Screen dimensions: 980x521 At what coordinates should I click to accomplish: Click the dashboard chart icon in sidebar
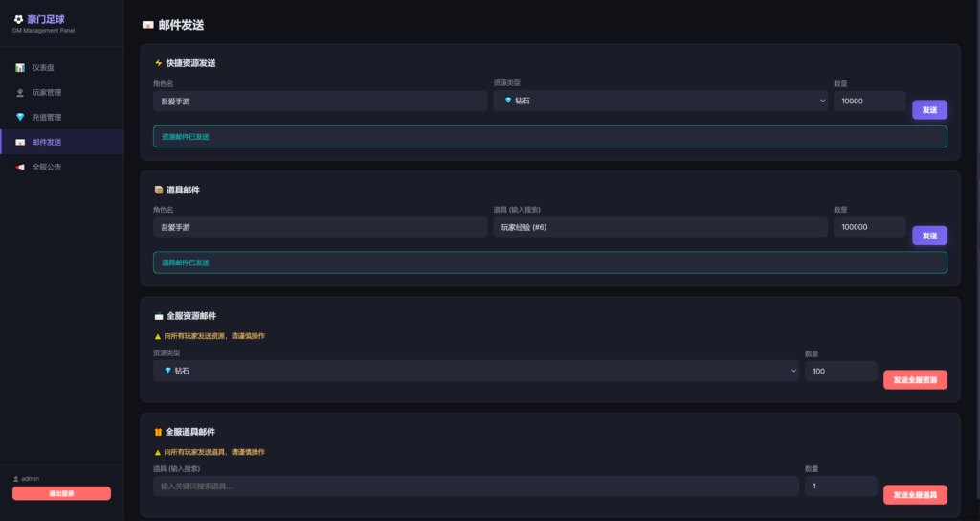pos(20,68)
